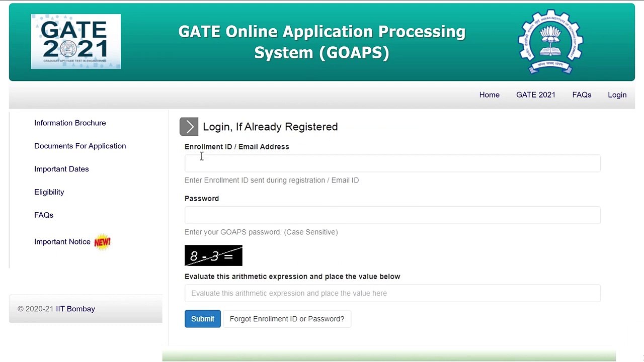Click the '© 2020-21' copyright text

coord(35,309)
